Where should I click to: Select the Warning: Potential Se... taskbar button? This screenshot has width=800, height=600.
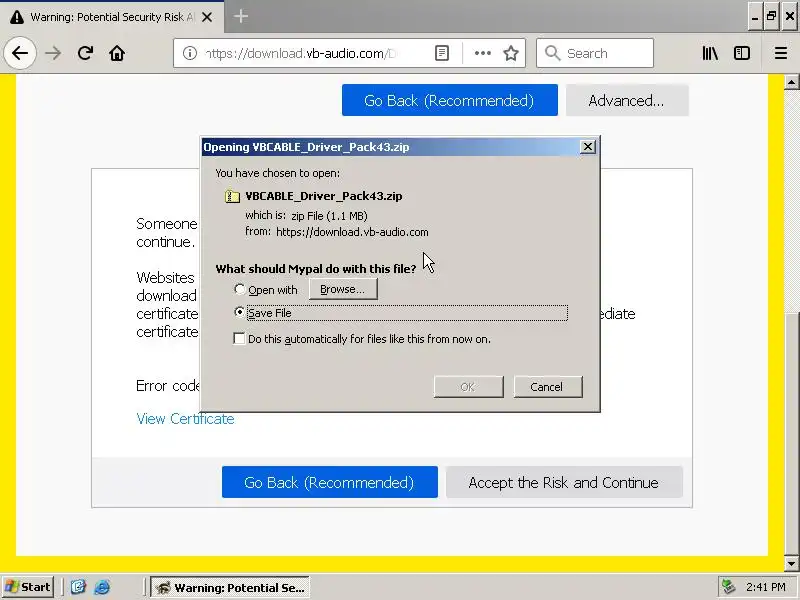click(x=230, y=587)
